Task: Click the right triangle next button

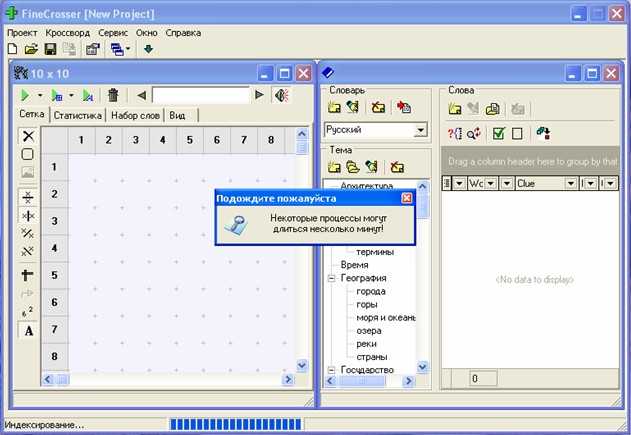Action: pos(260,95)
